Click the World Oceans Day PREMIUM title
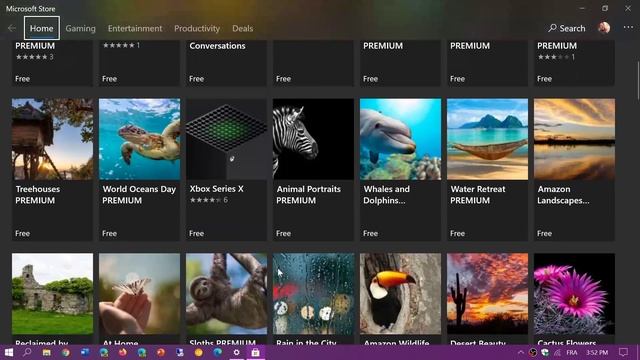 click(139, 195)
